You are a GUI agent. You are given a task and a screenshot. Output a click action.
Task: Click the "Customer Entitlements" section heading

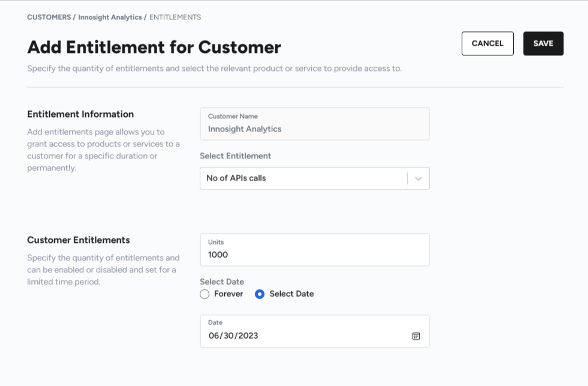pyautogui.click(x=78, y=240)
